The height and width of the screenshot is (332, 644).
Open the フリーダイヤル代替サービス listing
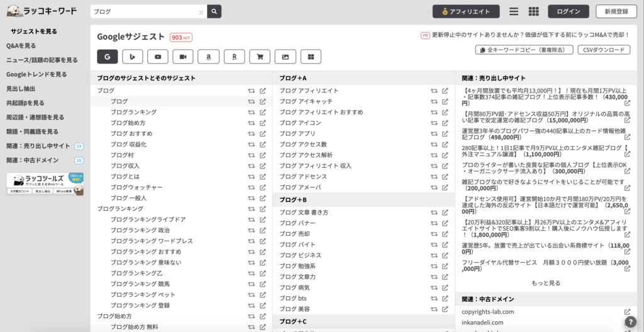click(546, 265)
